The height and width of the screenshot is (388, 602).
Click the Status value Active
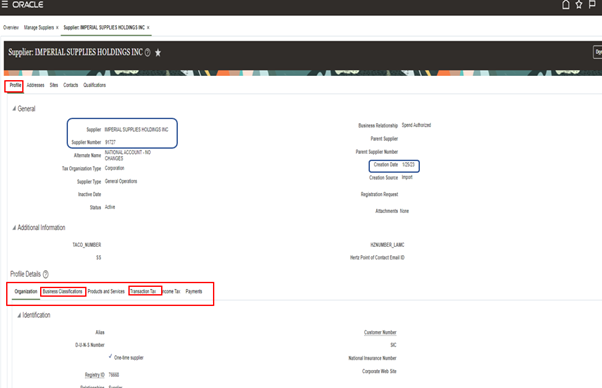(x=110, y=207)
